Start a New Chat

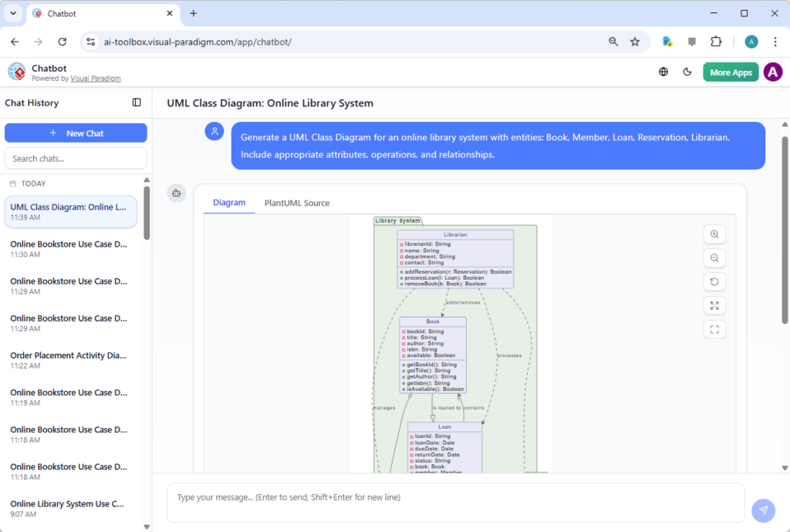coord(75,133)
